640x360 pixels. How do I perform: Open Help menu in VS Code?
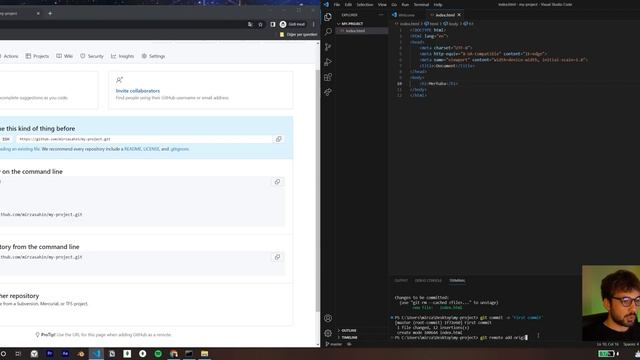(438, 4)
